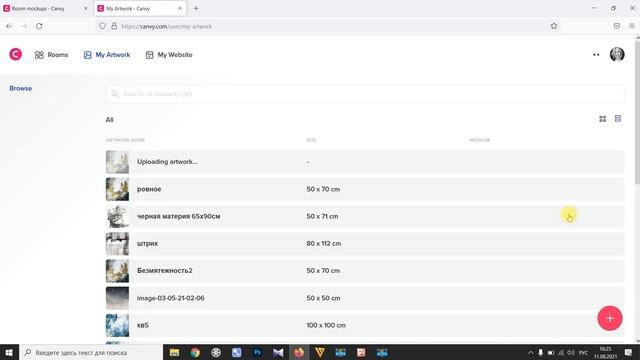Click the Medium column header
The height and width of the screenshot is (360, 640).
[479, 140]
